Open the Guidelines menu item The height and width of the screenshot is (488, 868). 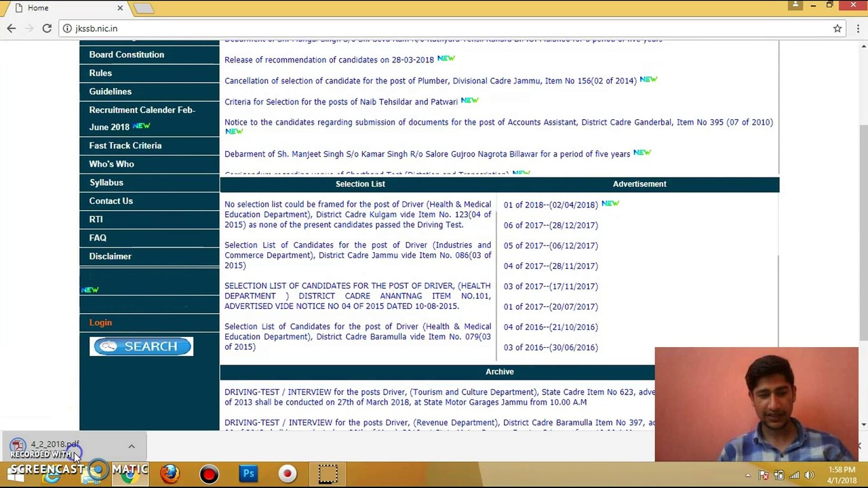[111, 91]
